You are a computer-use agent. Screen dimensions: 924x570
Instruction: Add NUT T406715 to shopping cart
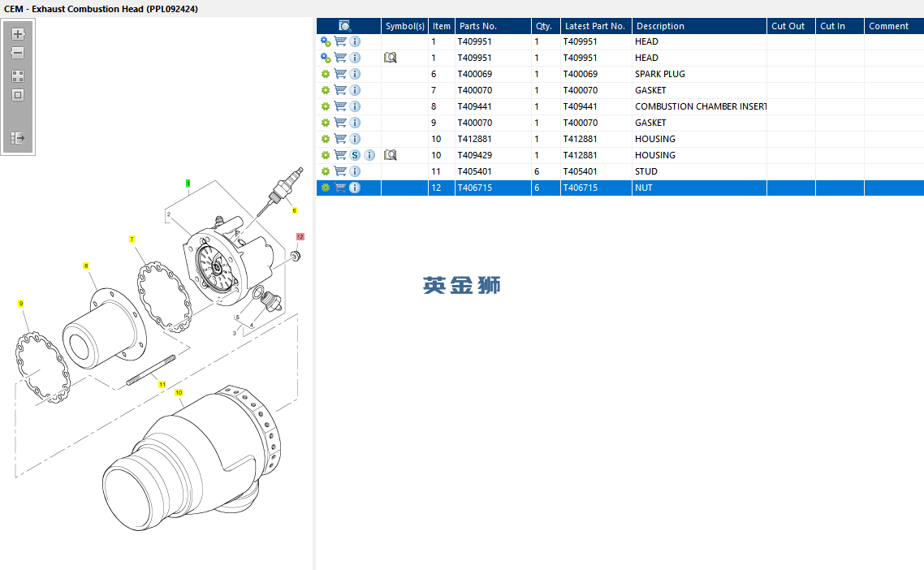pos(340,188)
